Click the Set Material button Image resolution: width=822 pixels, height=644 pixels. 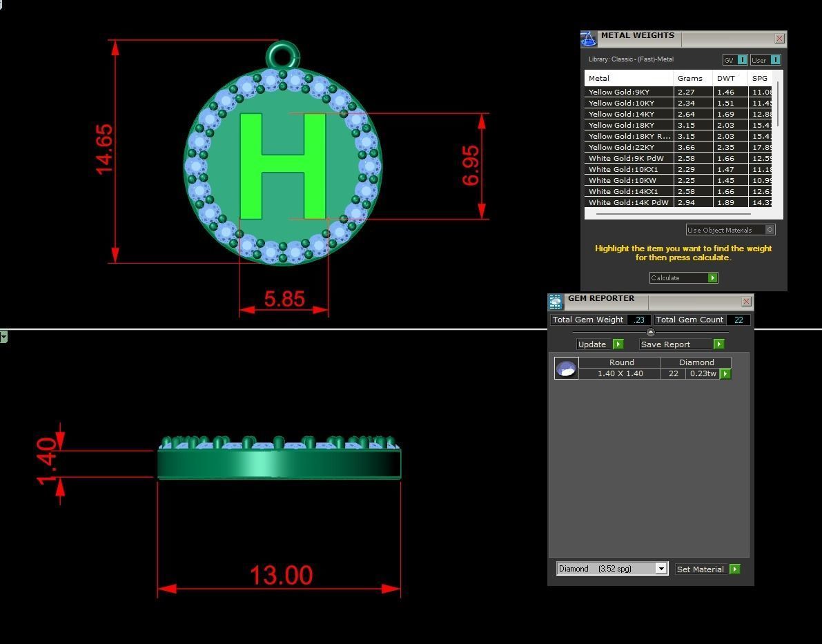tap(707, 569)
